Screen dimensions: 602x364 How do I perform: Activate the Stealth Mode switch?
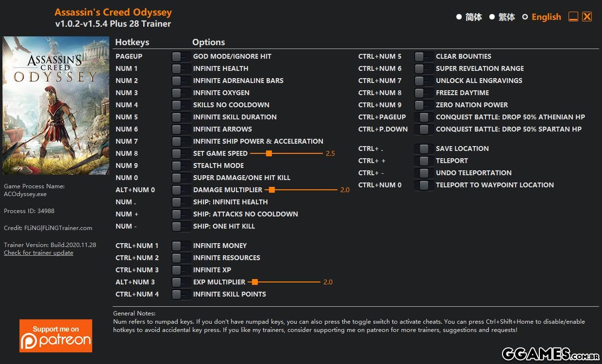[x=181, y=166]
